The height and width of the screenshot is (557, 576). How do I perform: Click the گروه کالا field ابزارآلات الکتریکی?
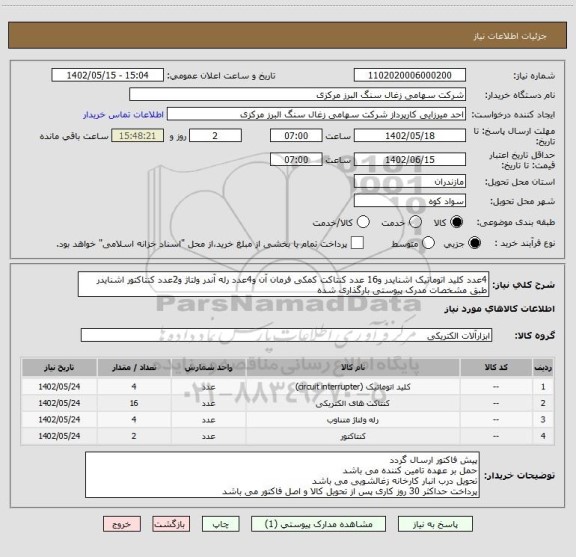click(286, 335)
